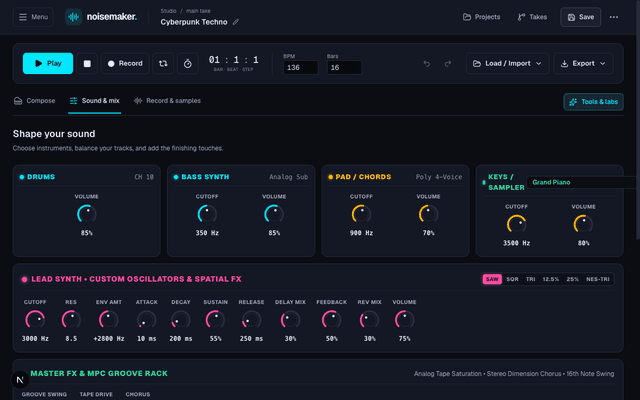This screenshot has width=640, height=400.
Task: Open the three-dot more options menu
Action: tap(613, 17)
